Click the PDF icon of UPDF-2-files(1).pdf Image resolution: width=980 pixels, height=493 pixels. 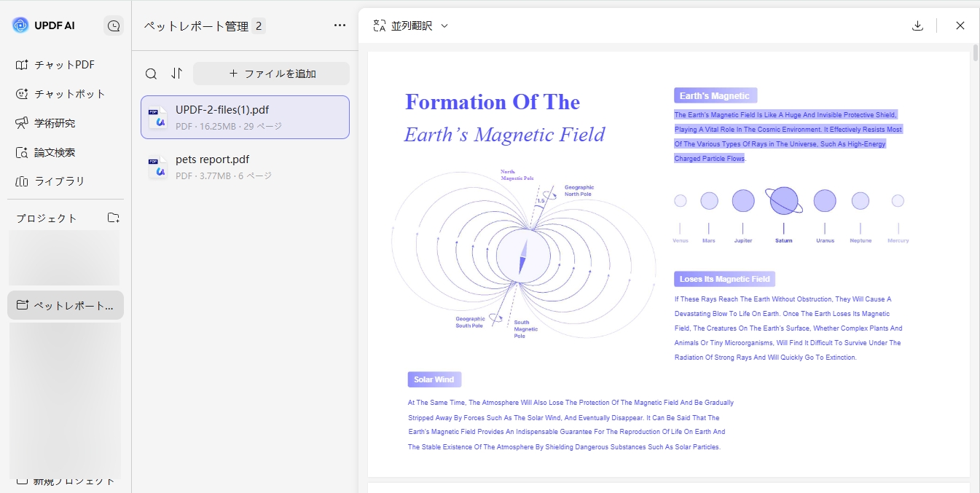coord(157,119)
